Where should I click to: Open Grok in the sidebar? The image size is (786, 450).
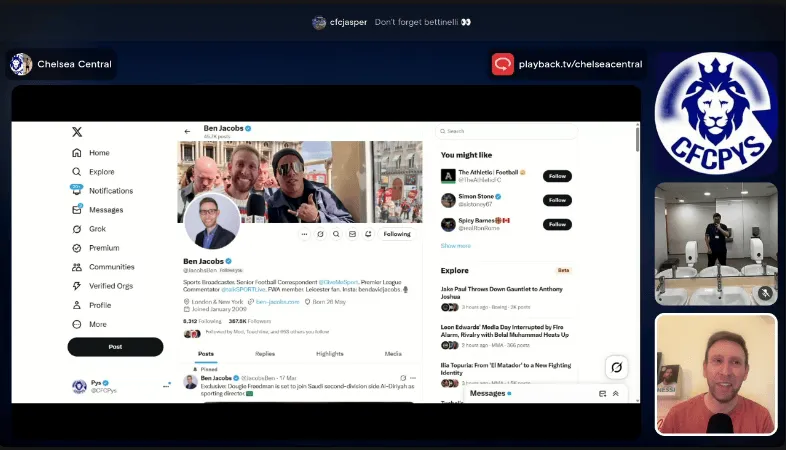pyautogui.click(x=89, y=229)
